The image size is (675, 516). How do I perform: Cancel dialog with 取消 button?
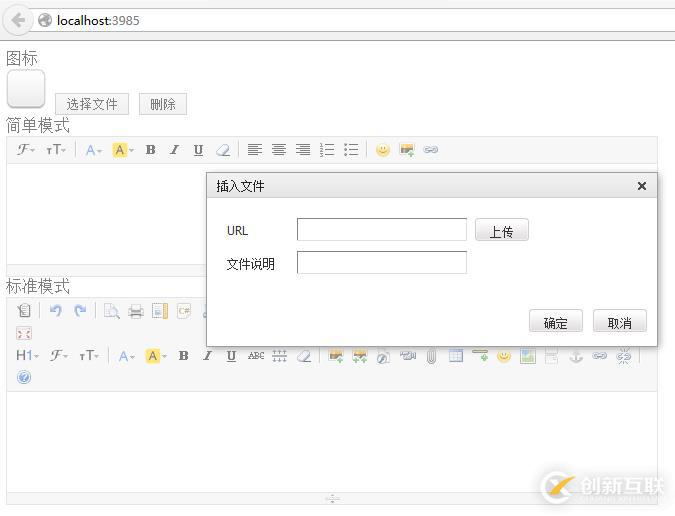point(620,321)
